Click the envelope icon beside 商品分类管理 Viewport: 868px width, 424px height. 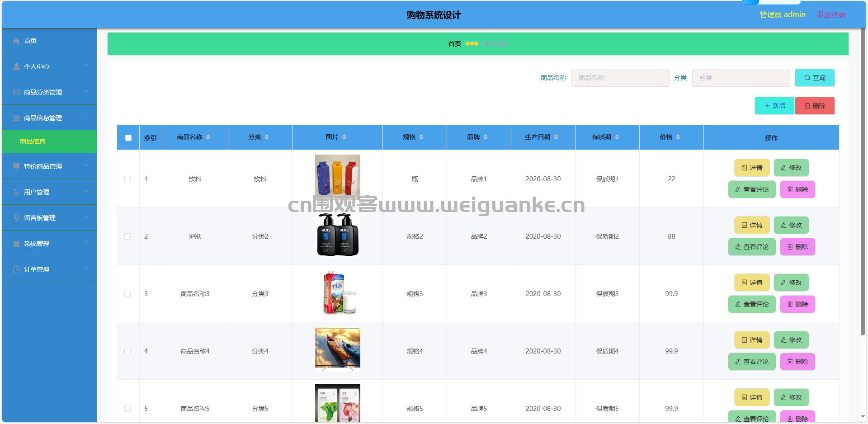16,93
